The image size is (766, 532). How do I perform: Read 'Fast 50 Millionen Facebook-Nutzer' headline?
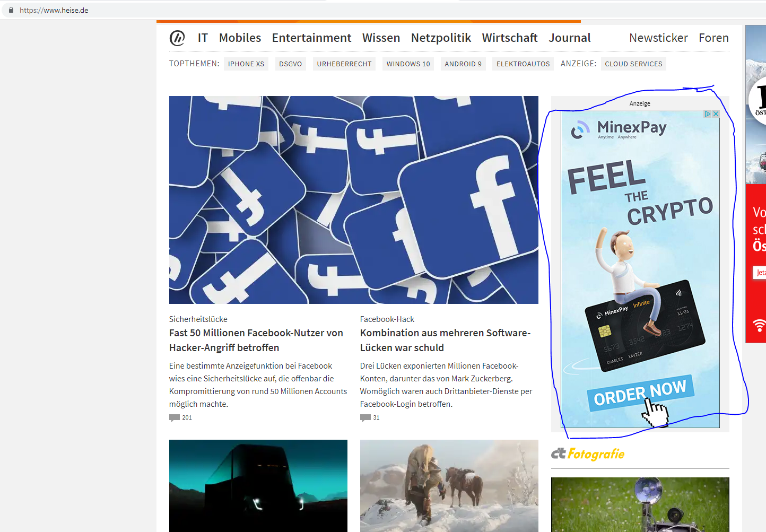click(x=256, y=340)
